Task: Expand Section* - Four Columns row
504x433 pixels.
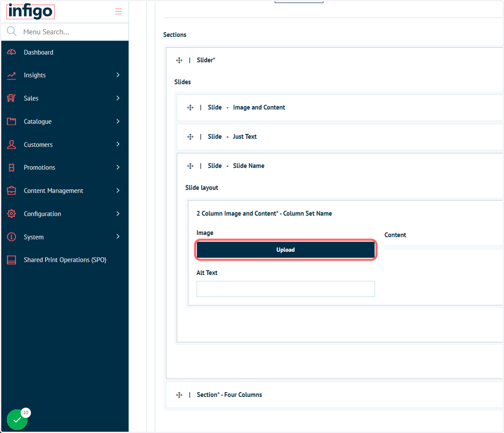Action: (335, 394)
